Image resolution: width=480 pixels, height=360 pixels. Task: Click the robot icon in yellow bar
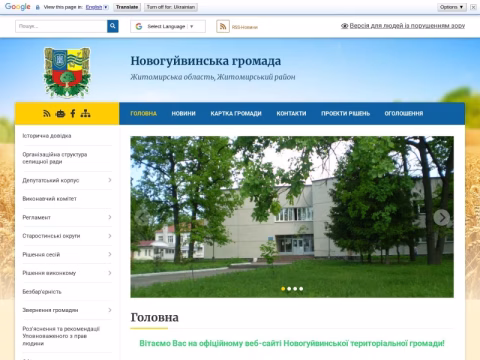point(60,114)
